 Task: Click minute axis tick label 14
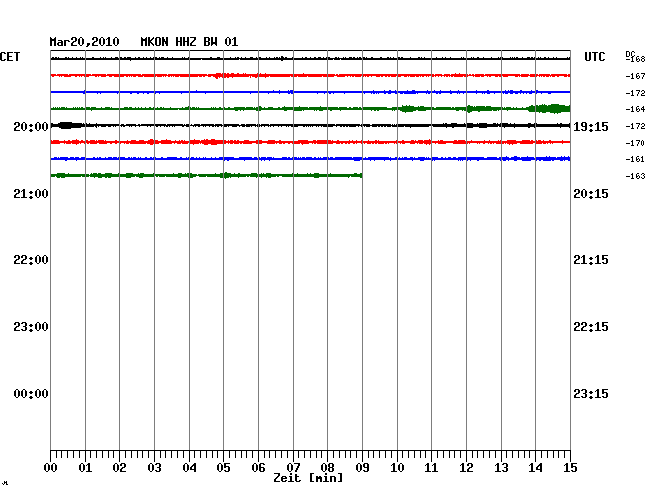(x=535, y=468)
